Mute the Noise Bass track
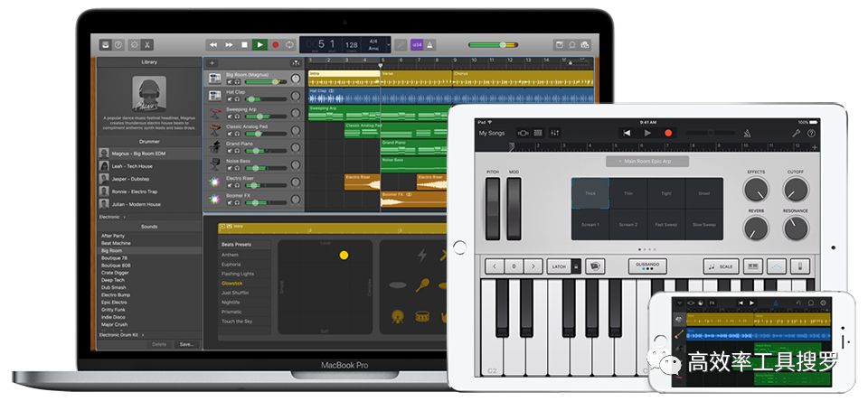868x401 pixels. tap(230, 168)
